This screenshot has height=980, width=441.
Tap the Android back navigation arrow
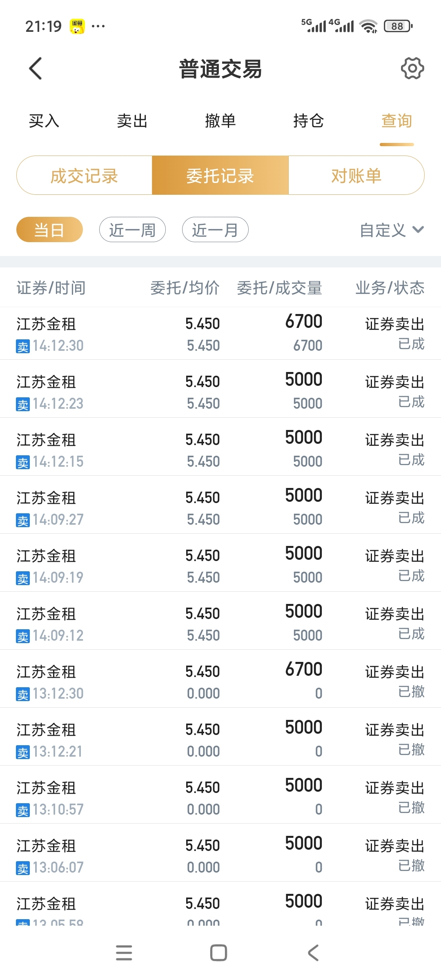tap(313, 953)
